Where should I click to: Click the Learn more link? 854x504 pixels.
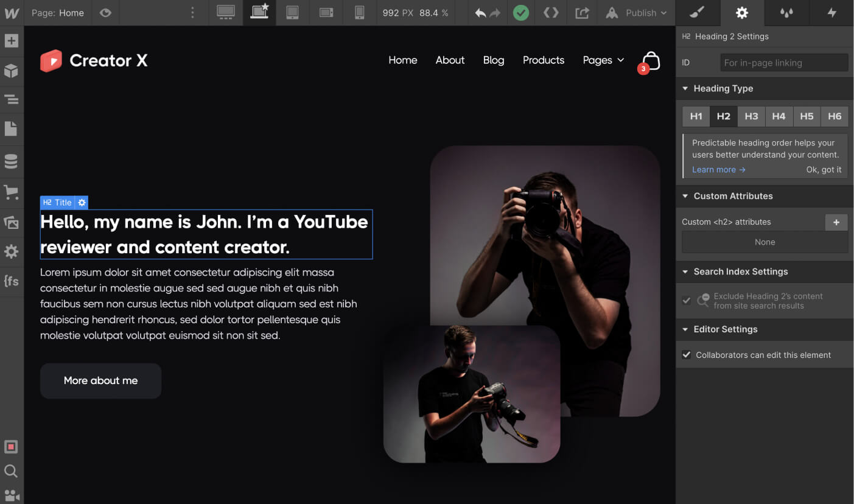pos(718,170)
